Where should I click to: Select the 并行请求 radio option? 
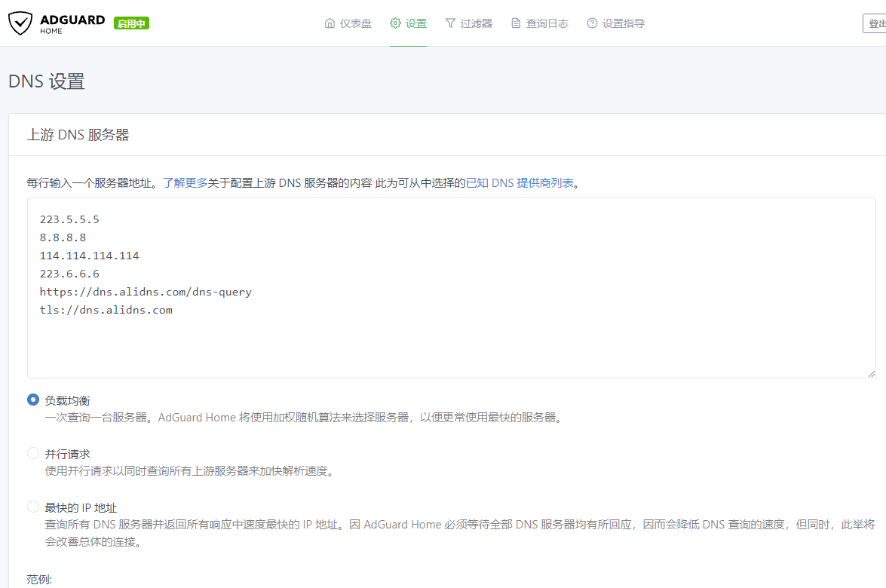(33, 454)
